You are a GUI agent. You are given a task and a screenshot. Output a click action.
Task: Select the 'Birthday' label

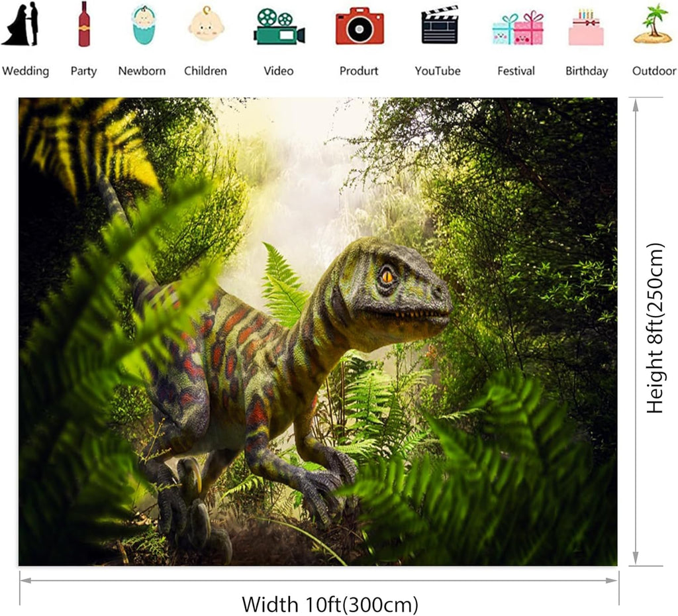[587, 71]
